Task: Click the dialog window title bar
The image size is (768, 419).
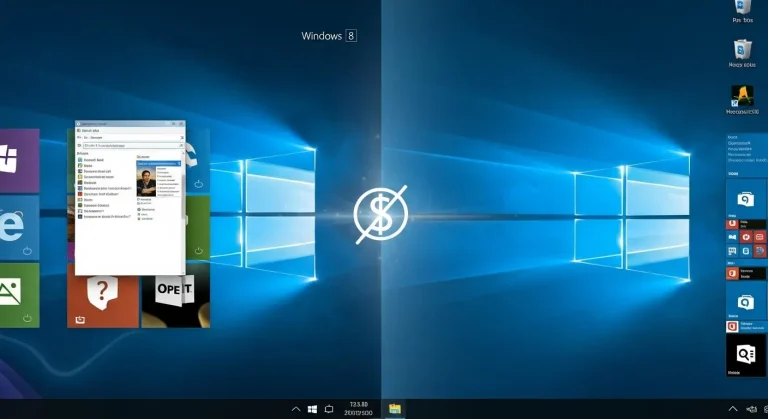Action: pyautogui.click(x=130, y=123)
